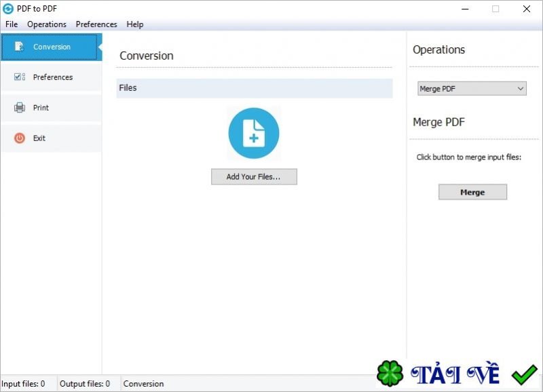Click the Add Your Files... button
The width and height of the screenshot is (543, 392).
[254, 177]
